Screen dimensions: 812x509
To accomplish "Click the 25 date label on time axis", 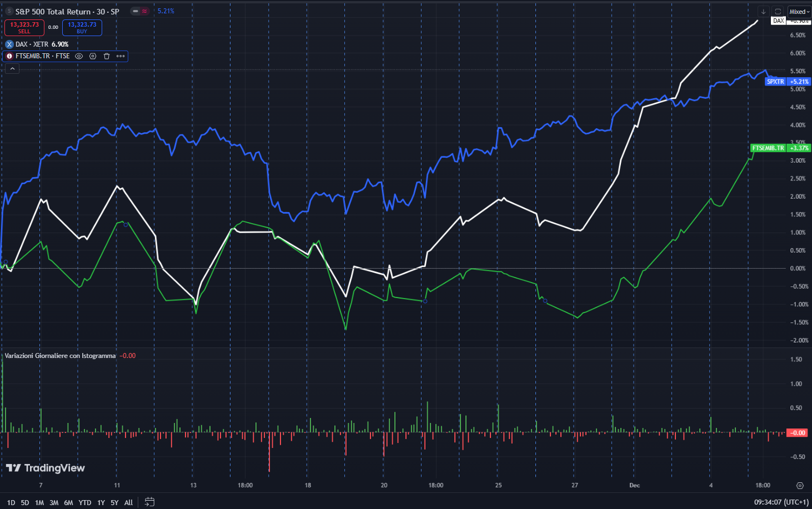I will [x=498, y=485].
